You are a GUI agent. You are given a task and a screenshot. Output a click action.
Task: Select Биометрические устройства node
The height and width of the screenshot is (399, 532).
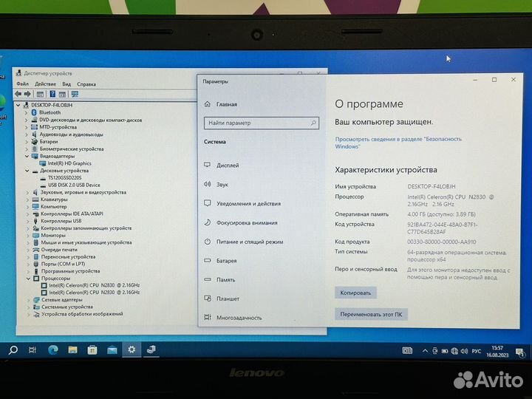point(72,149)
